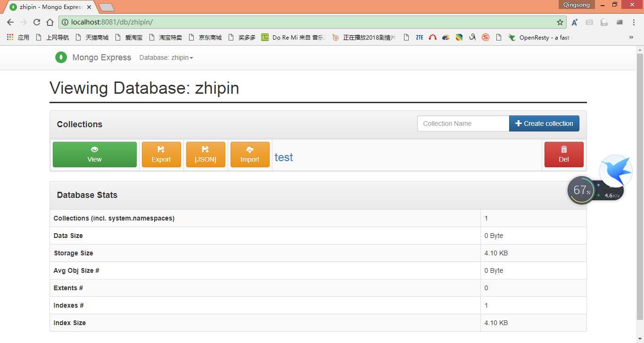Viewport: 644px width, 343px height.
Task: Export test collection as [JSON]
Action: (206, 155)
